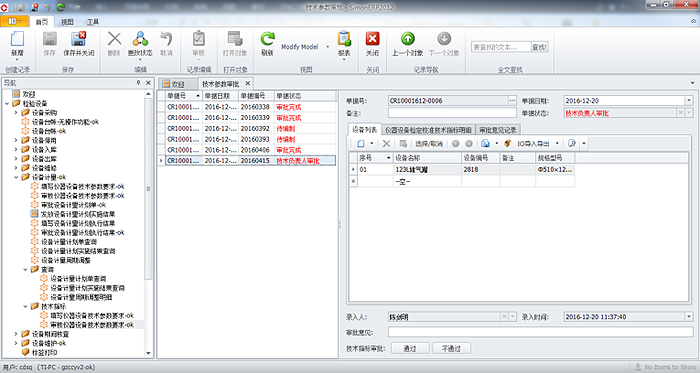Click the green 刷新 (Refresh) icon
Image resolution: width=700 pixels, height=373 pixels.
(x=267, y=39)
